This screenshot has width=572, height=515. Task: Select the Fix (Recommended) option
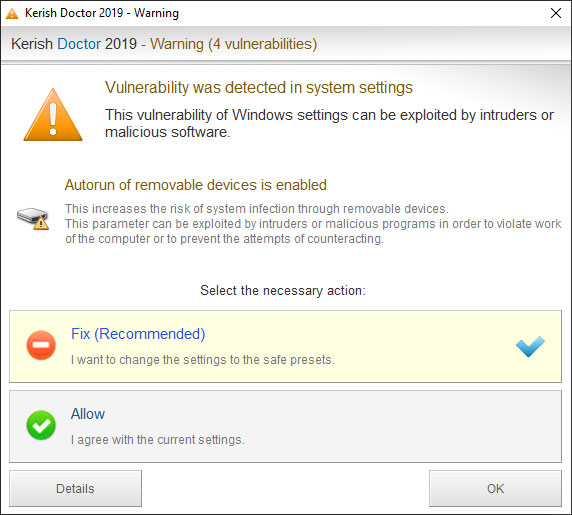pyautogui.click(x=285, y=346)
